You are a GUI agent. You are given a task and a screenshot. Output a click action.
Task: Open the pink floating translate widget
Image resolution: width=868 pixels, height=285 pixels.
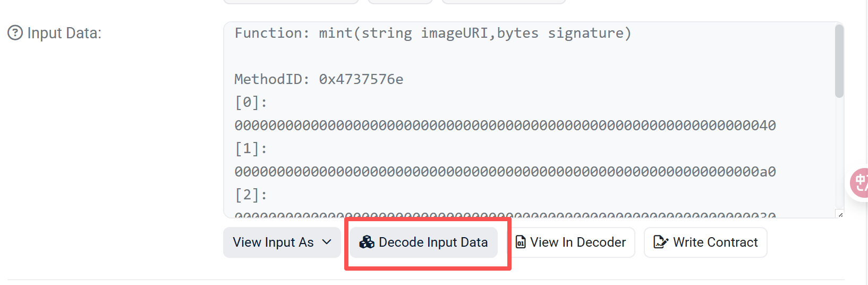click(860, 183)
